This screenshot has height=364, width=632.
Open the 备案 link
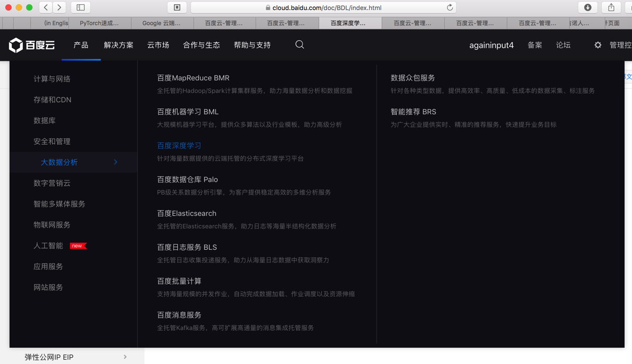click(x=534, y=45)
